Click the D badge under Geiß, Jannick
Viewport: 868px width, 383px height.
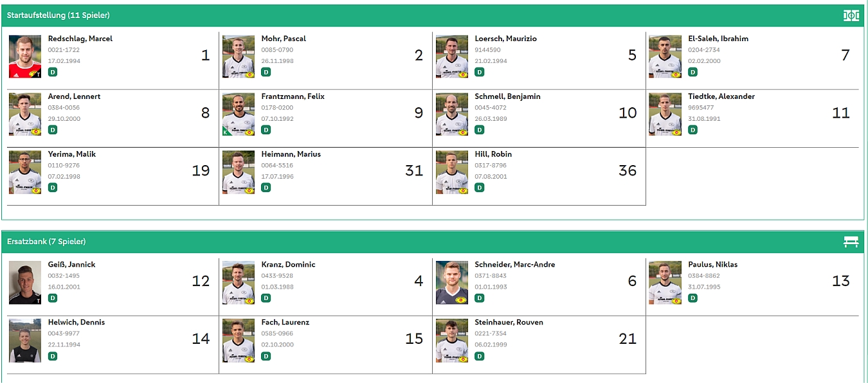tap(53, 298)
